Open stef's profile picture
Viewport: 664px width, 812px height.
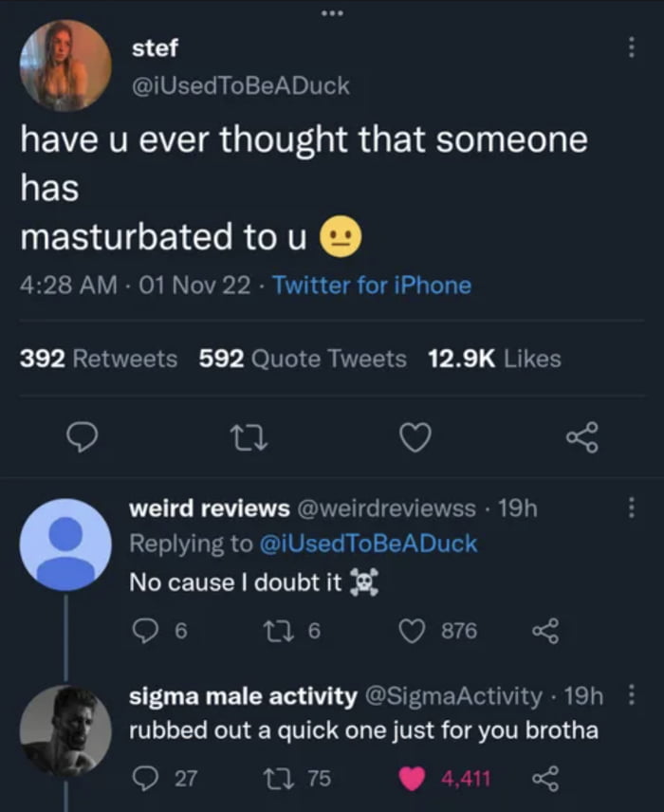pyautogui.click(x=65, y=65)
